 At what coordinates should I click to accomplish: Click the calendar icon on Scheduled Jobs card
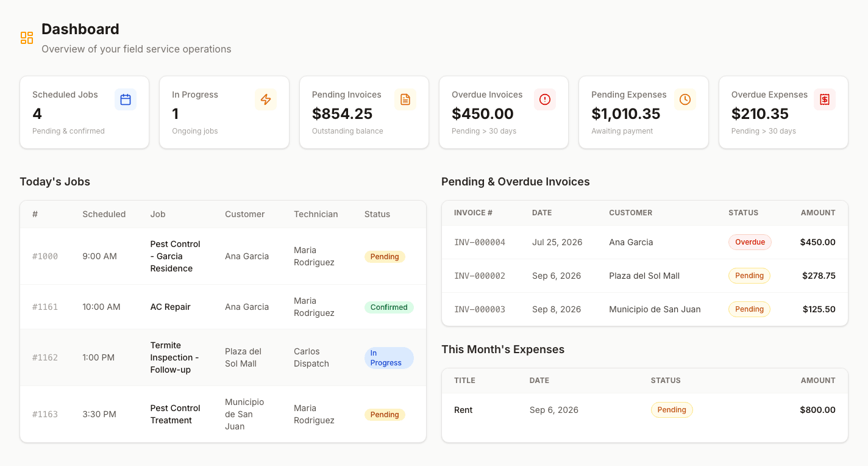pyautogui.click(x=126, y=99)
